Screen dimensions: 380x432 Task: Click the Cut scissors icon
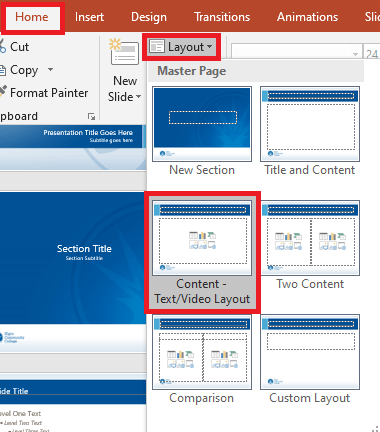pyautogui.click(x=2, y=46)
